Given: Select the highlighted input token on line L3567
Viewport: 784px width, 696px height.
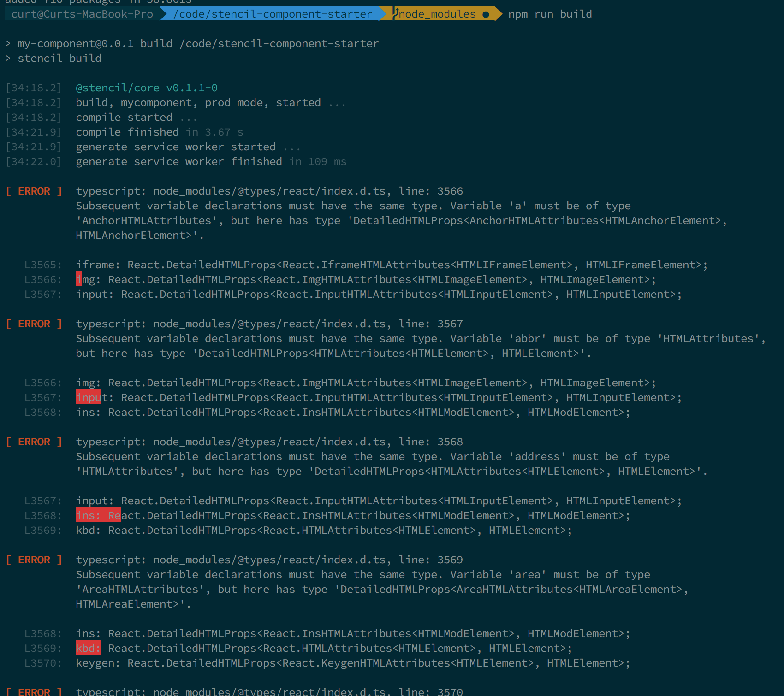Looking at the screenshot, I should coord(88,397).
